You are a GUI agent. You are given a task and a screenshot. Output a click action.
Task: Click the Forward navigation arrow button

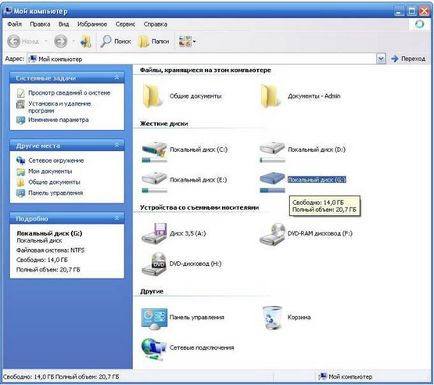click(61, 41)
